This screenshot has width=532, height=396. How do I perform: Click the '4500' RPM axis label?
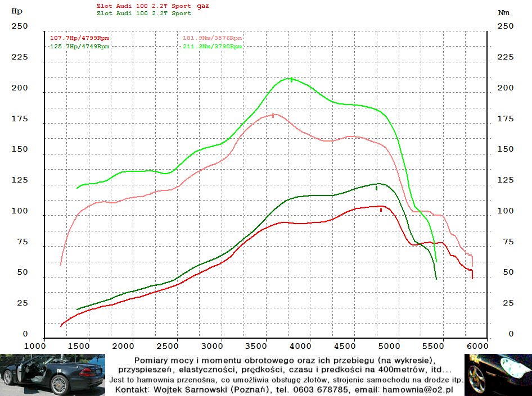[345, 346]
